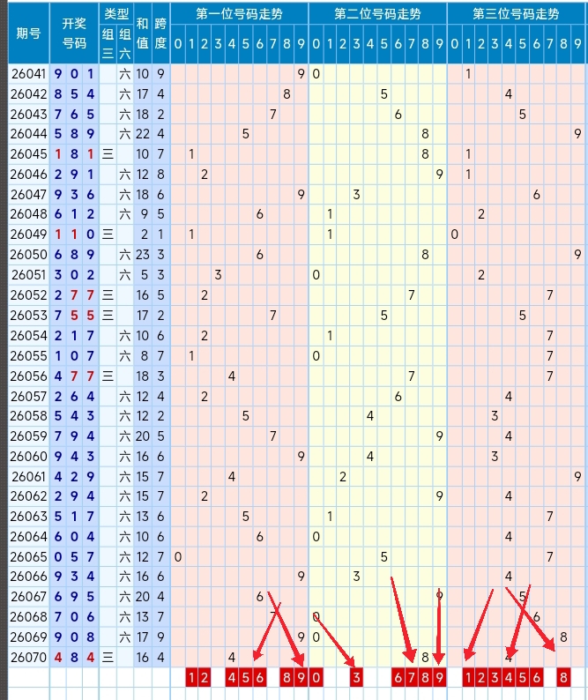Click first position 3 in row 26051
The height and width of the screenshot is (700, 588).
[218, 274]
